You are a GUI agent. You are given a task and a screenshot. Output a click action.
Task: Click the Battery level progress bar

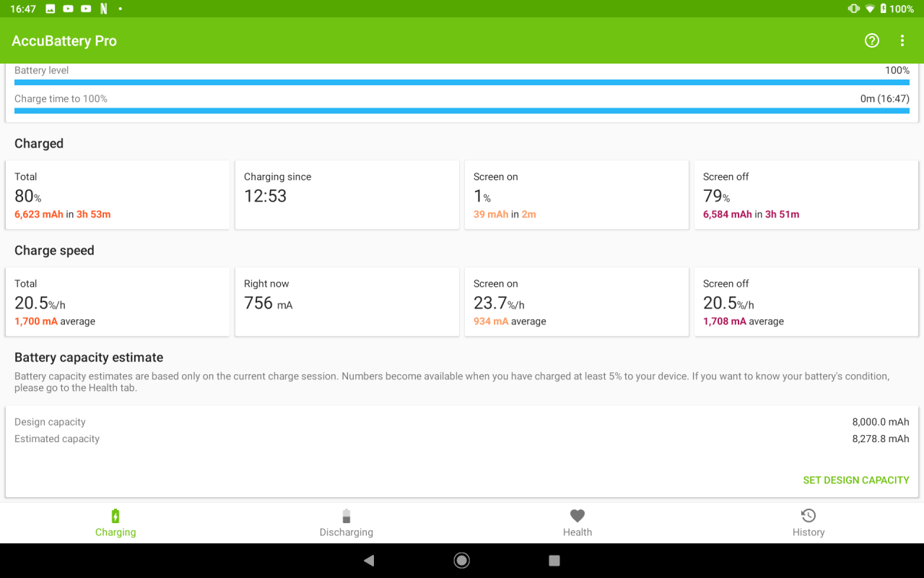tap(462, 82)
